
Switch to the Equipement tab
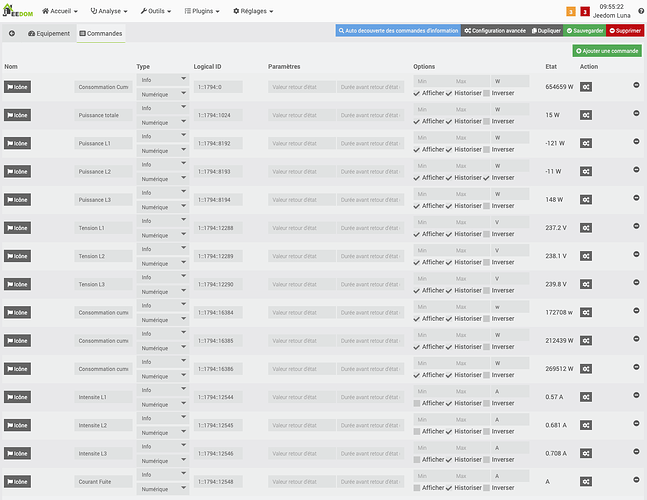click(49, 33)
